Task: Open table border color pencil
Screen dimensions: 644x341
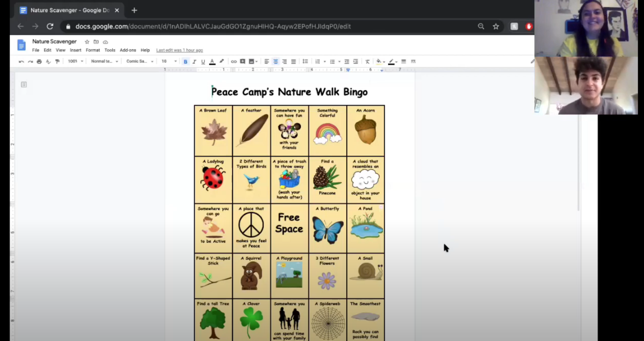Action: point(391,62)
